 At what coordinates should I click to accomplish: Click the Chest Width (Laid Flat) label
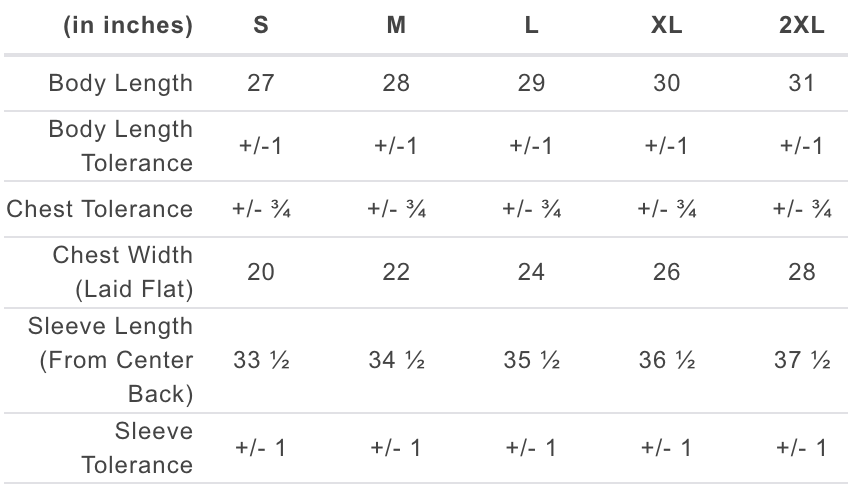pyautogui.click(x=123, y=272)
